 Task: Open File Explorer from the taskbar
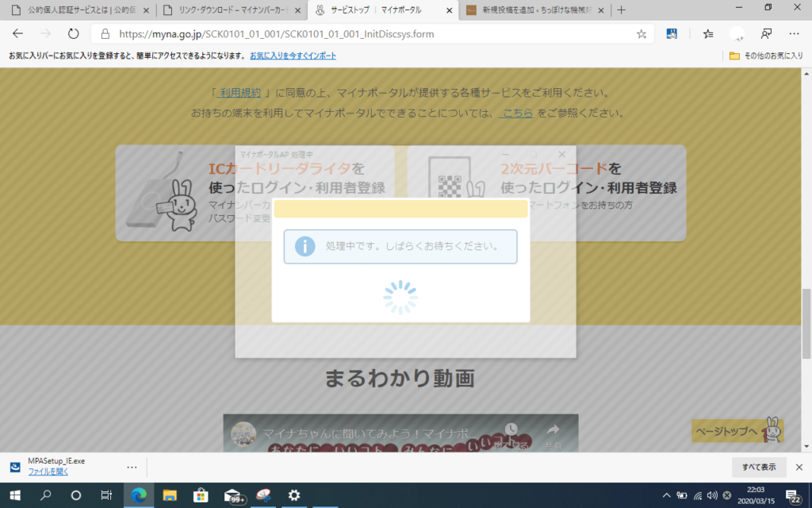(x=170, y=495)
